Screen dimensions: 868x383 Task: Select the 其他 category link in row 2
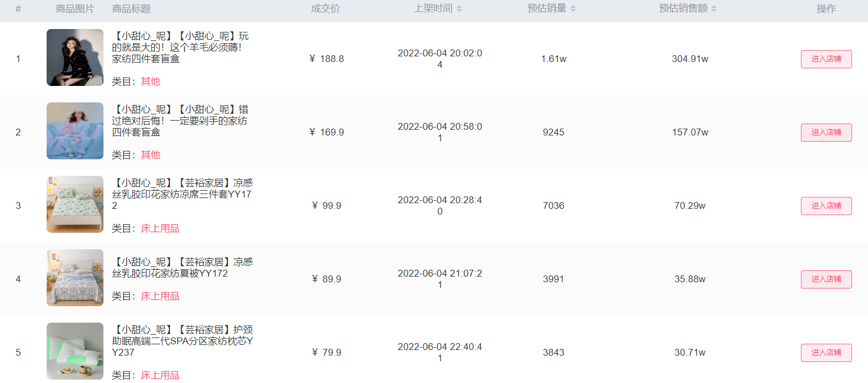pyautogui.click(x=151, y=155)
